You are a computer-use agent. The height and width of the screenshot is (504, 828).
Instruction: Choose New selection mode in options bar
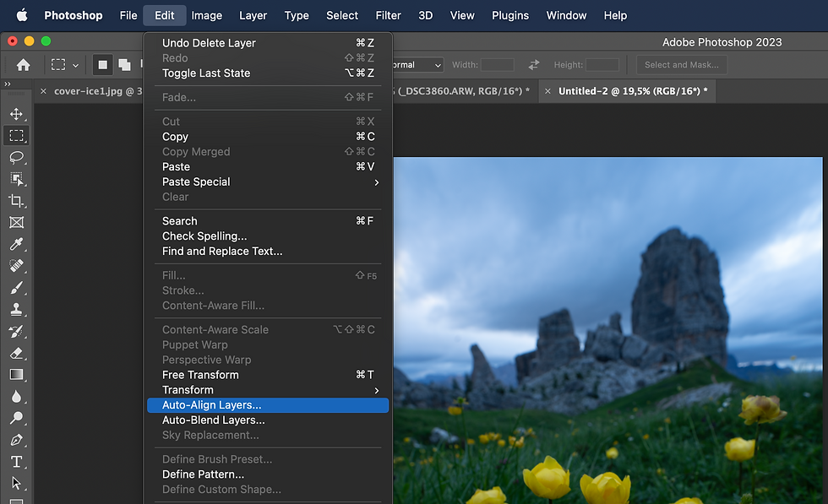tap(102, 65)
